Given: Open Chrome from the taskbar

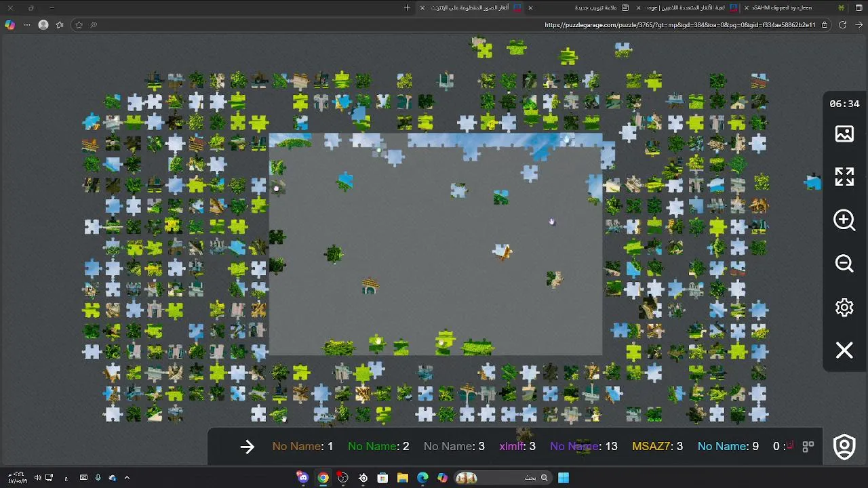Looking at the screenshot, I should [323, 478].
